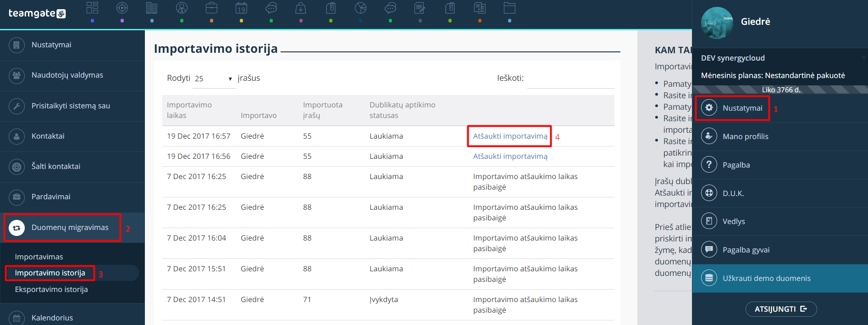Open the invoice document icon in top bar
This screenshot has width=868, height=325.
click(x=480, y=8)
